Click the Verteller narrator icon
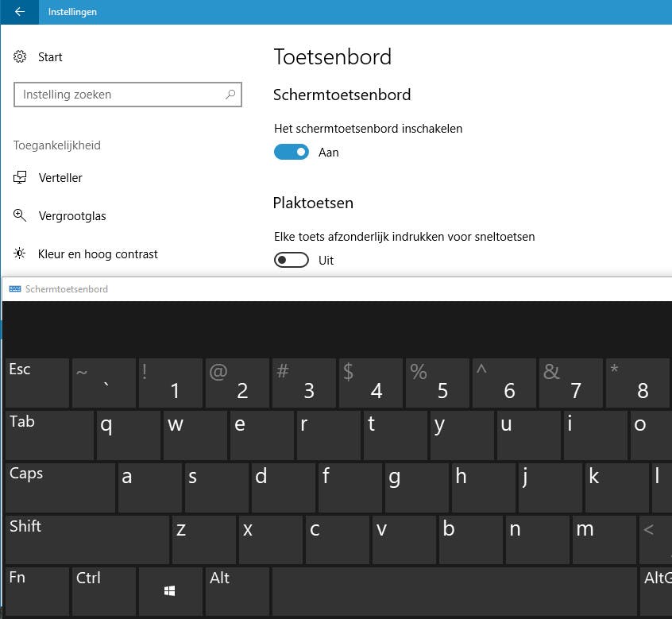Viewport: 672px width, 619px height. tap(20, 178)
